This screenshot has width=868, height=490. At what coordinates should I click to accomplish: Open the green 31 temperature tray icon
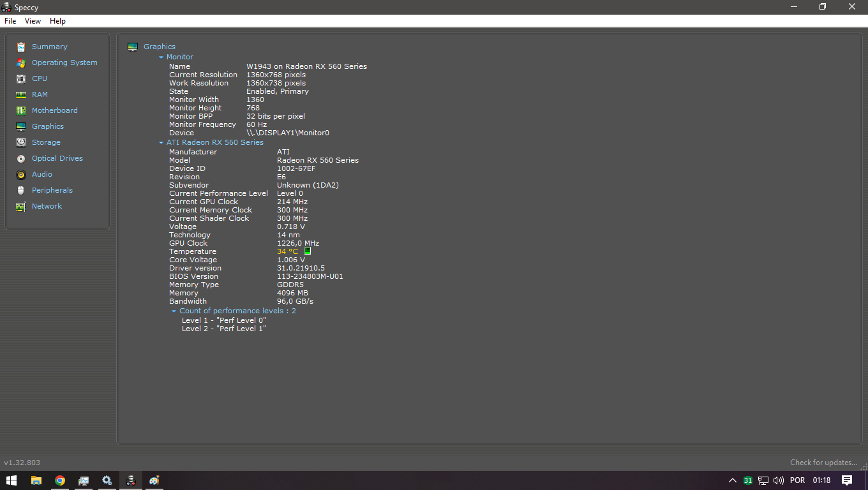click(x=747, y=480)
